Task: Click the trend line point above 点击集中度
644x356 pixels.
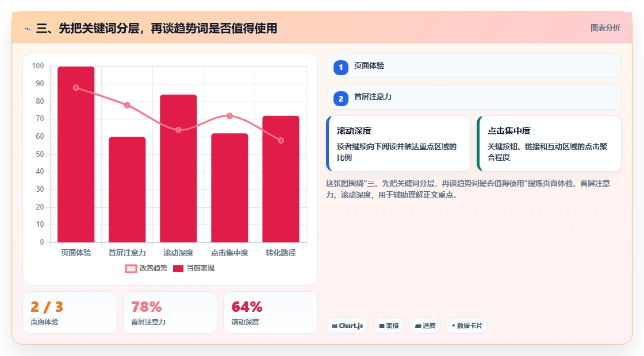Action: point(229,116)
